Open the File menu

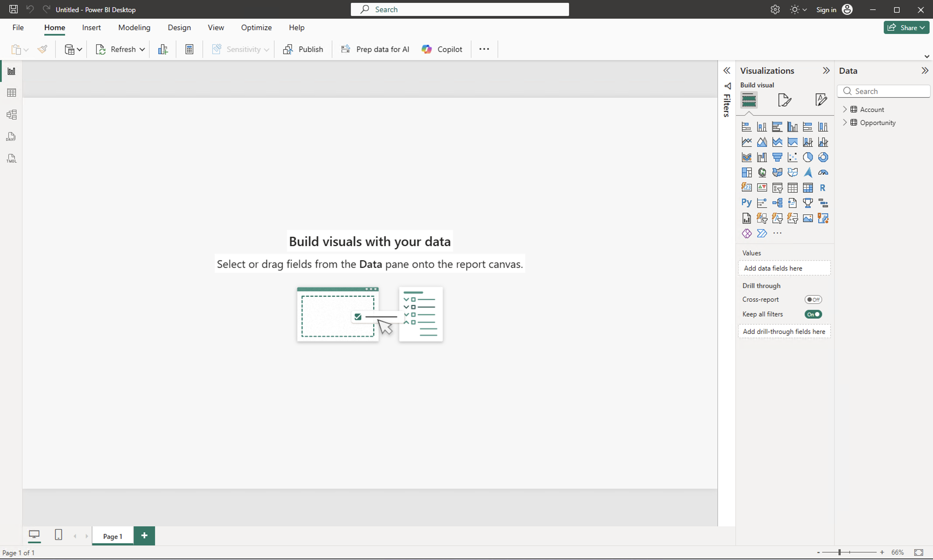[18, 28]
